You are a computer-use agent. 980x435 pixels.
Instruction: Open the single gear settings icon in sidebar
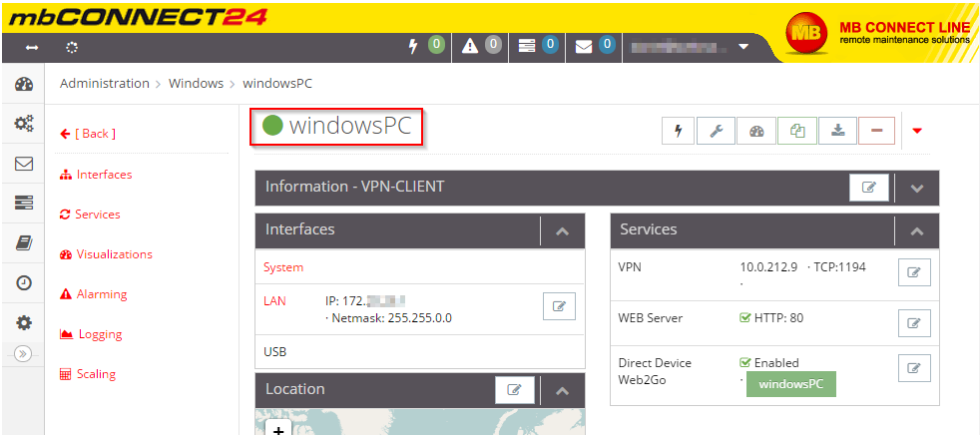(24, 323)
